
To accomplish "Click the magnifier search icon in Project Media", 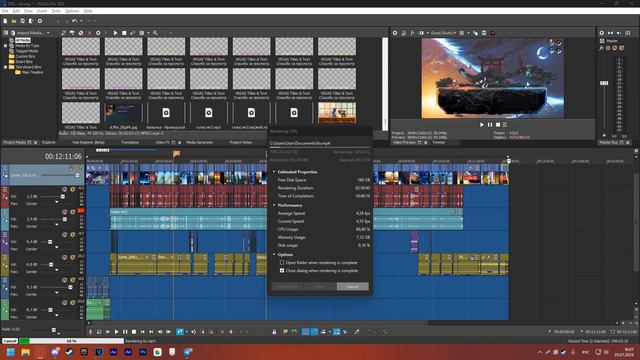I will [155, 33].
